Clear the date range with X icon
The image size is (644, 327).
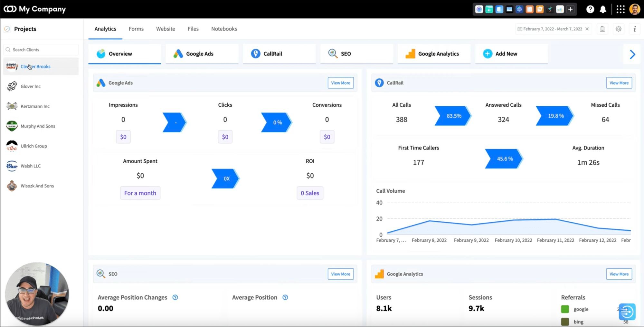point(587,29)
